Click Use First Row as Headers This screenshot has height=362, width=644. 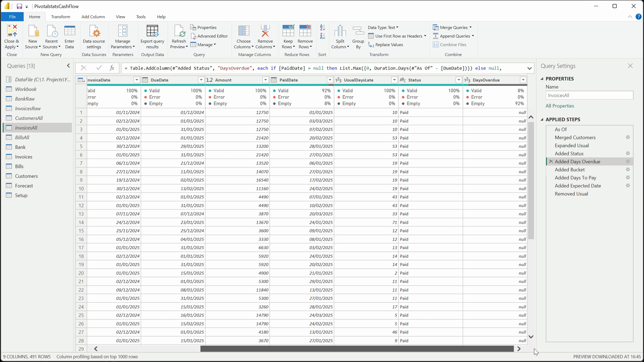[397, 36]
